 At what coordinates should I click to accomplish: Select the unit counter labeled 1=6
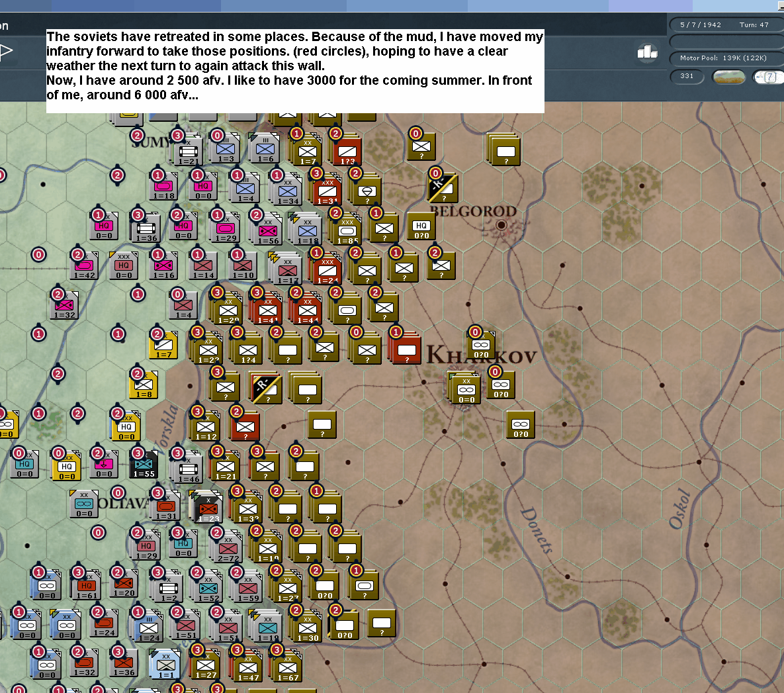pyautogui.click(x=265, y=150)
